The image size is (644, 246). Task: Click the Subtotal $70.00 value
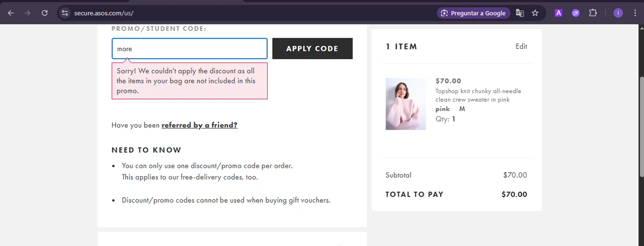click(x=515, y=175)
